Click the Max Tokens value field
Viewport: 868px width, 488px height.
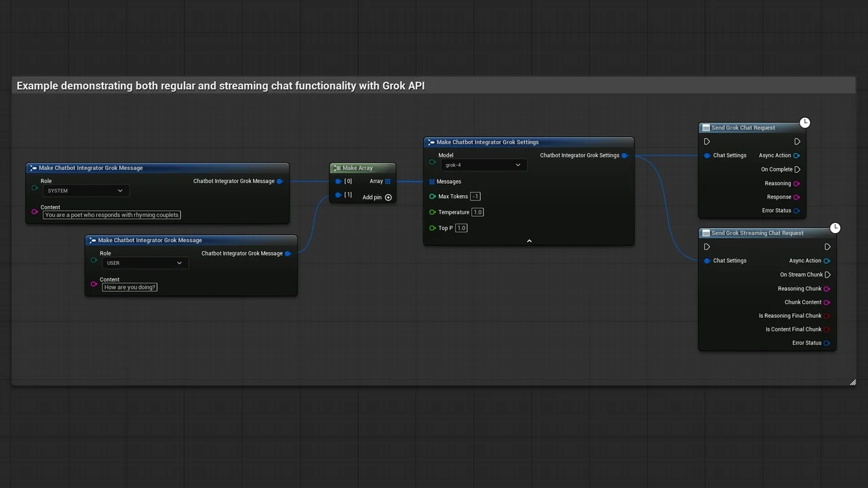click(475, 197)
